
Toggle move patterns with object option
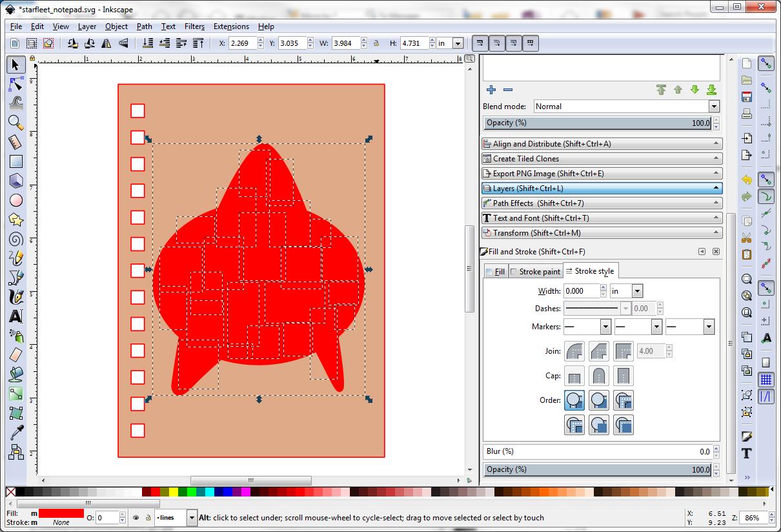[531, 43]
